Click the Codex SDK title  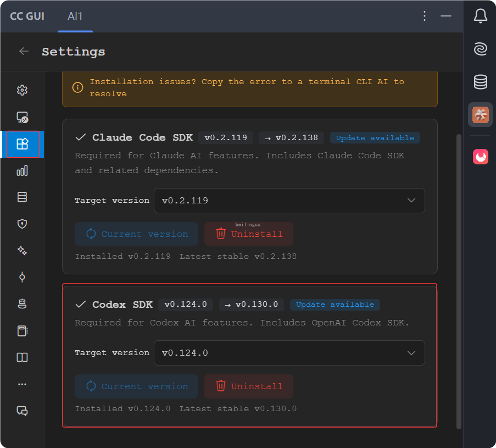(x=122, y=305)
